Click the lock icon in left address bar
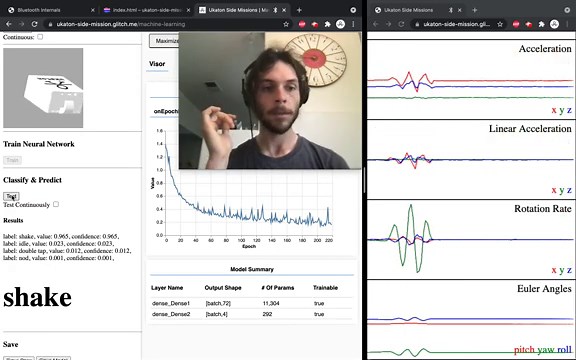The height and width of the screenshot is (360, 576). coord(50,24)
